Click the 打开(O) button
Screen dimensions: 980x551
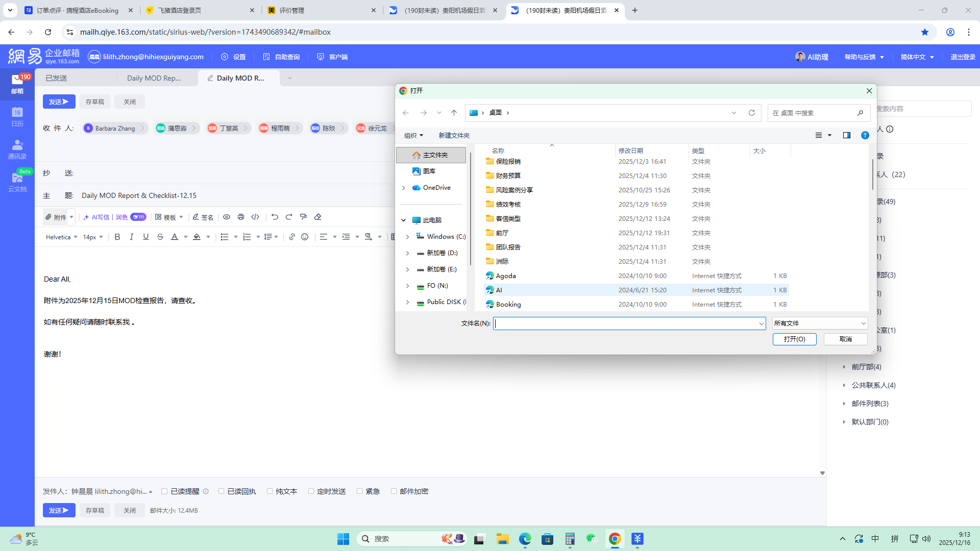pyautogui.click(x=794, y=339)
